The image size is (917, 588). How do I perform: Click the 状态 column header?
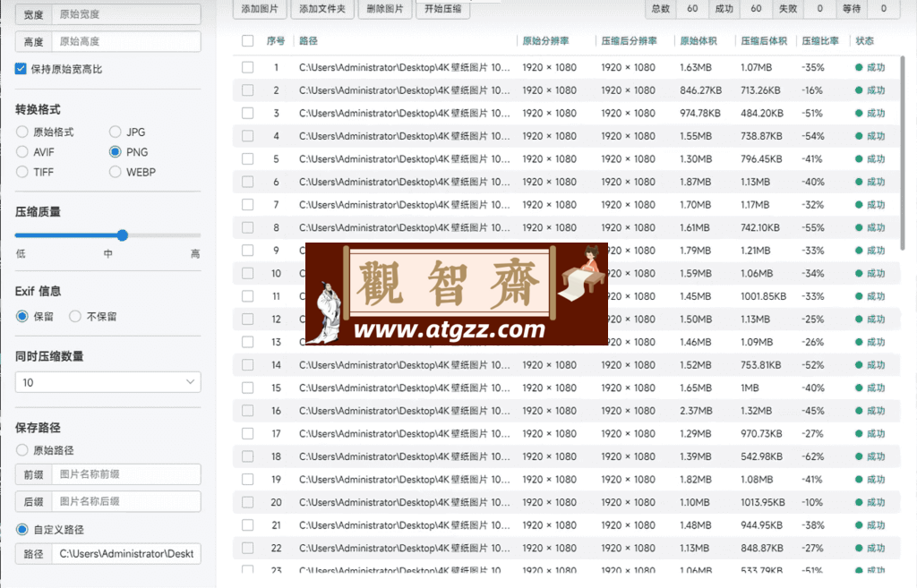(x=864, y=41)
